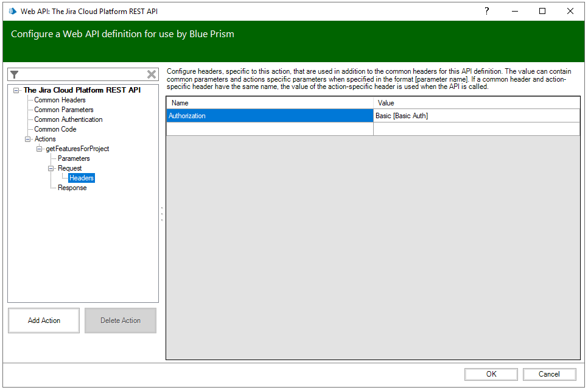
Task: Collapse the Actions tree node
Action: pos(28,139)
